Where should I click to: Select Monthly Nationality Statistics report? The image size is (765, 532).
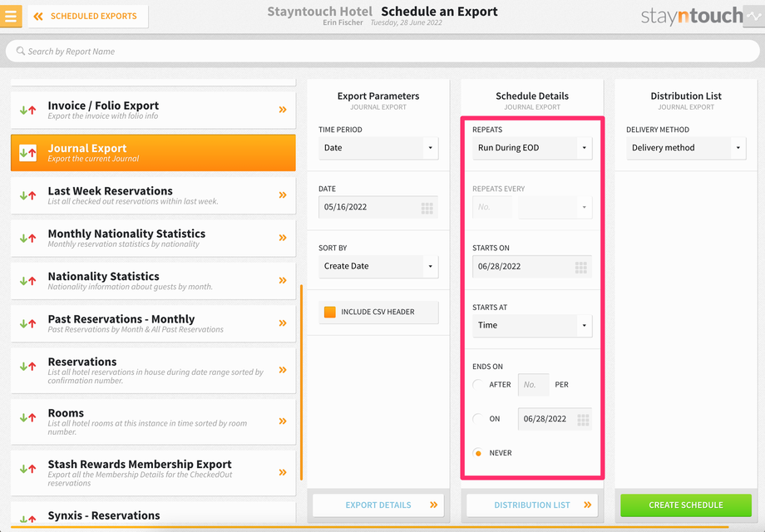coord(153,238)
